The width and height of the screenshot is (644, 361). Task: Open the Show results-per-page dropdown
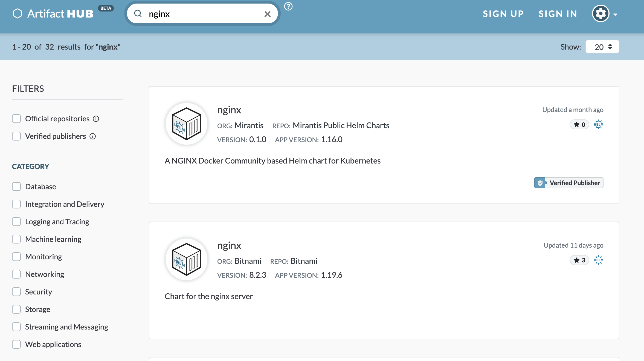tap(602, 47)
